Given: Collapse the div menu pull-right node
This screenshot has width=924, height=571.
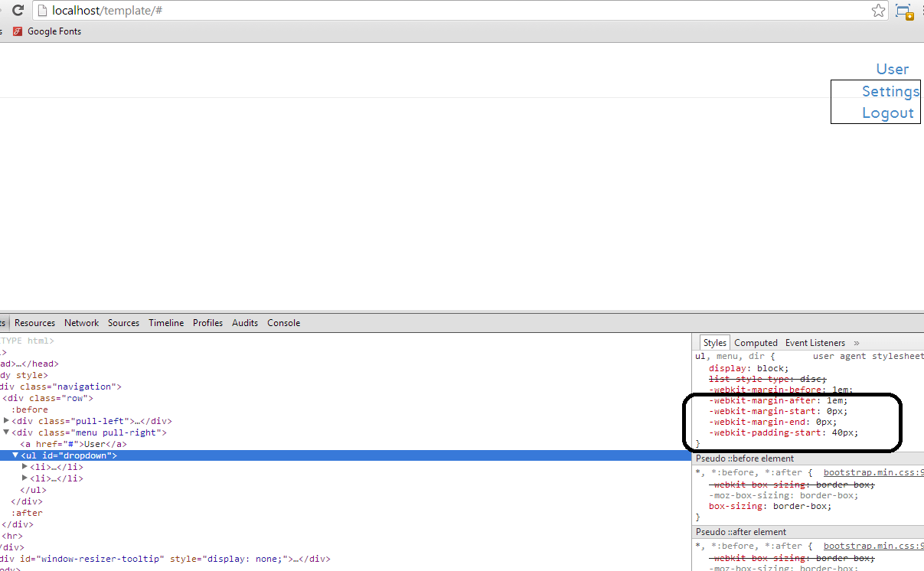Looking at the screenshot, I should [5, 432].
